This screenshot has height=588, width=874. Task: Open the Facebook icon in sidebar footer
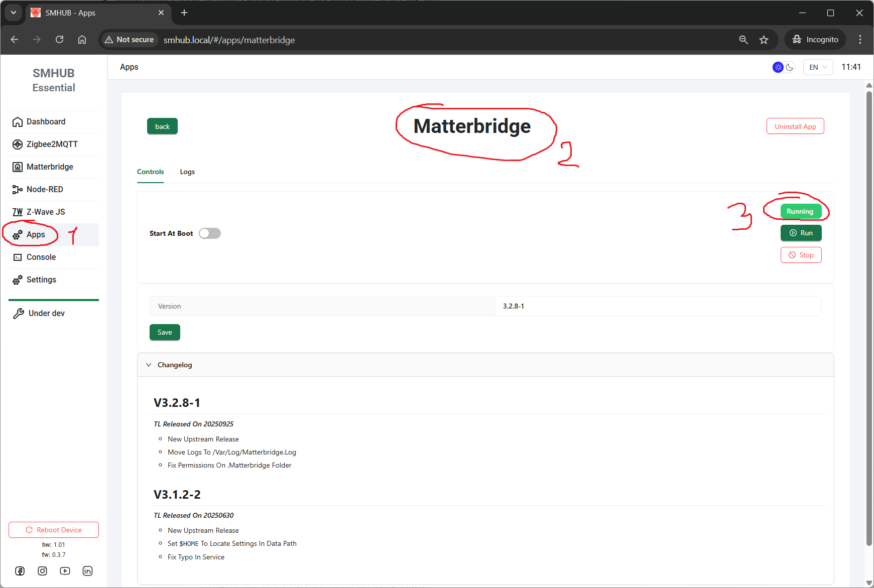20,571
